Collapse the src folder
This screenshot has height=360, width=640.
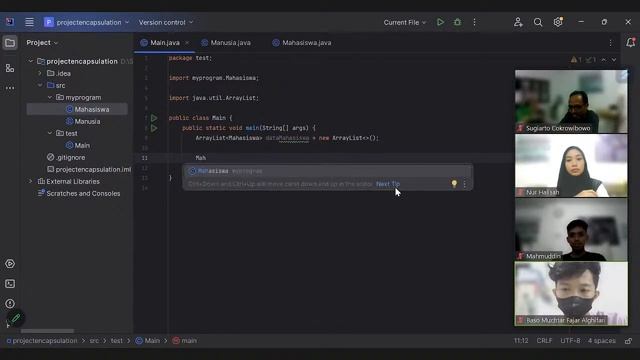40,85
